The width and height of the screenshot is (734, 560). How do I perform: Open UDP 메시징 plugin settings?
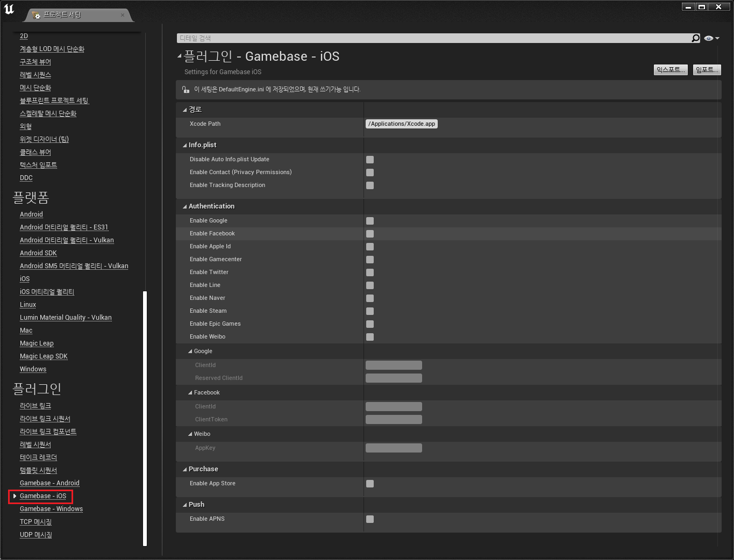36,535
